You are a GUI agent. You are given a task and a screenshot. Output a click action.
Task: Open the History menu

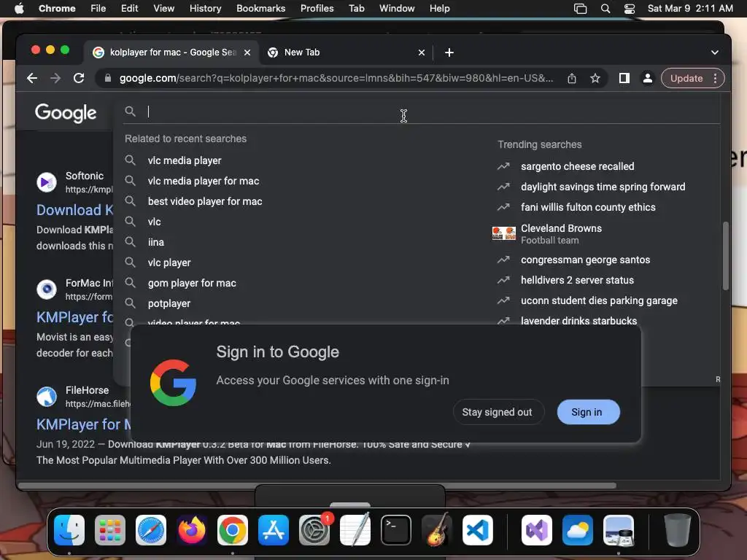click(205, 9)
